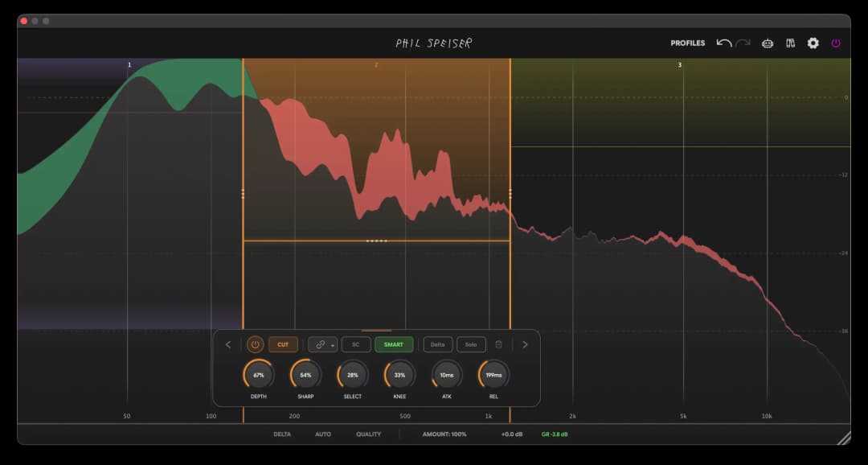Open the robot assistant icon
This screenshot has height=465, width=868.
coord(768,43)
